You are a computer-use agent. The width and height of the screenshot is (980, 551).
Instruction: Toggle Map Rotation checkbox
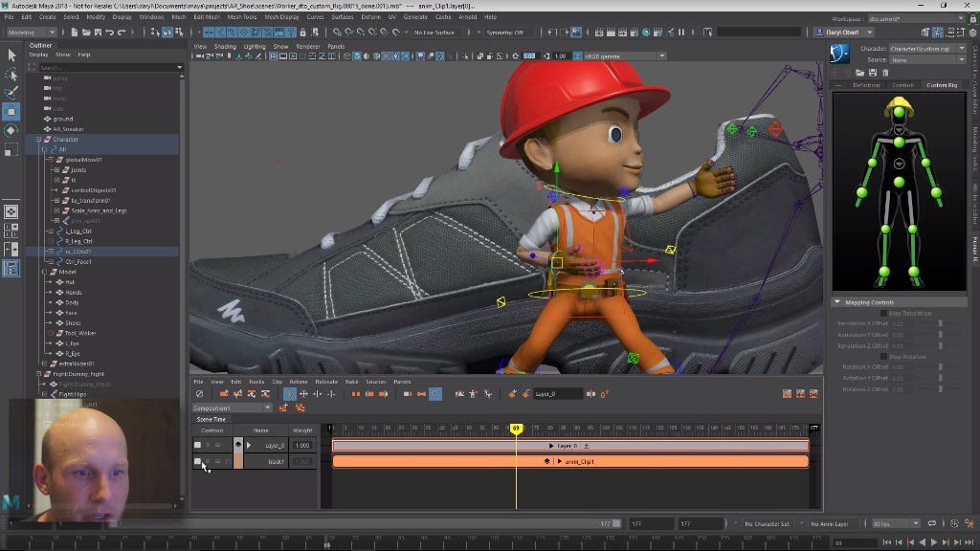coord(883,357)
